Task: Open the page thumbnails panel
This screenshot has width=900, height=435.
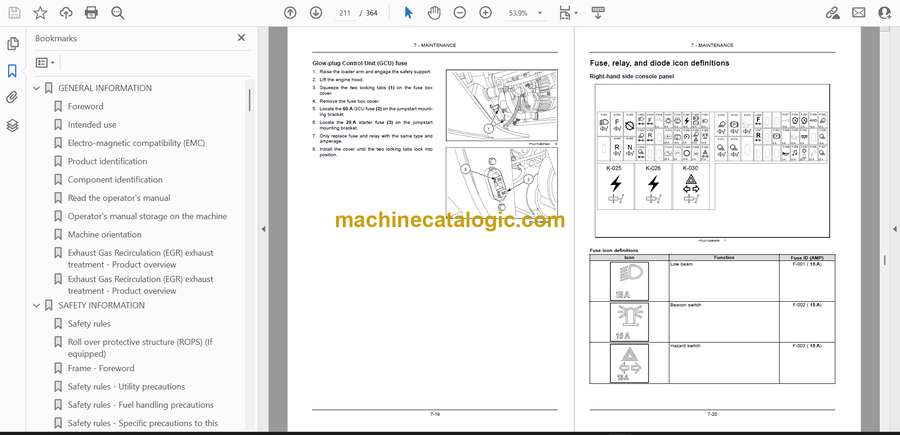Action: 13,44
